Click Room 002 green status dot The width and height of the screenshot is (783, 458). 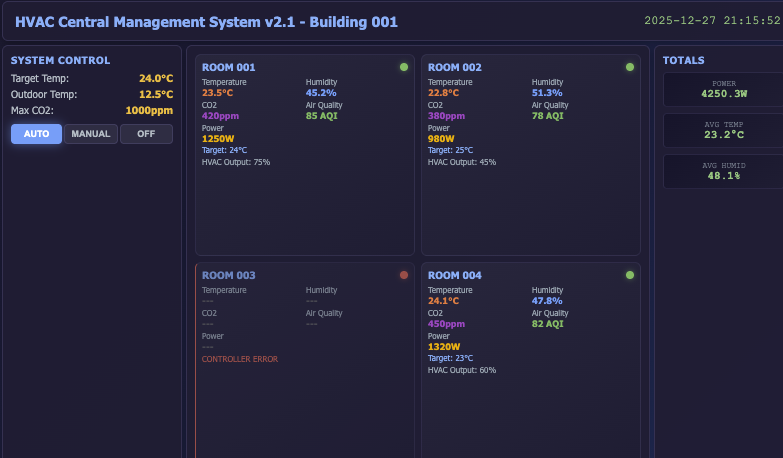630,67
